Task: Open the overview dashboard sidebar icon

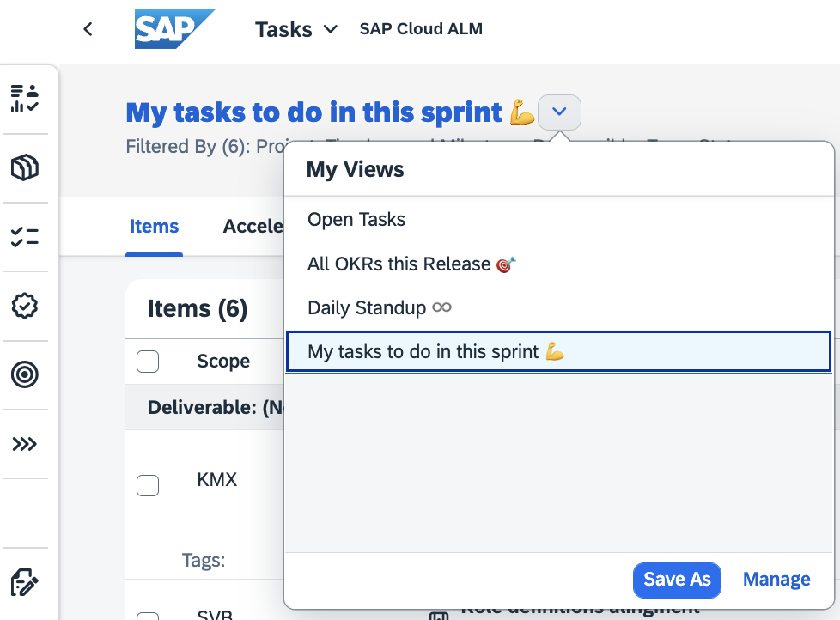Action: point(25,99)
